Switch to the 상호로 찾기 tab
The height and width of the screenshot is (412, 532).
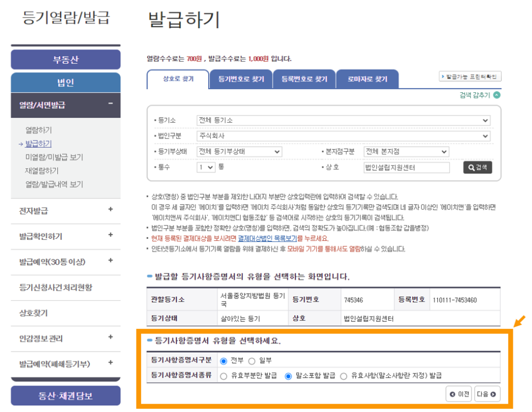point(178,79)
